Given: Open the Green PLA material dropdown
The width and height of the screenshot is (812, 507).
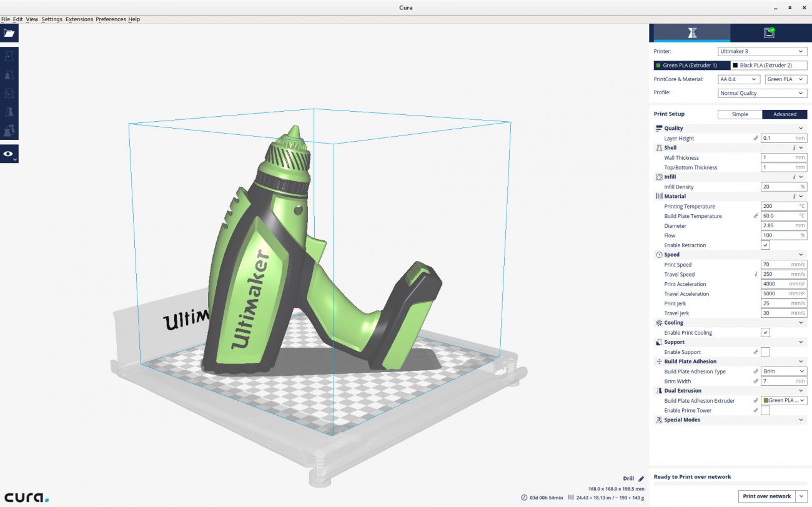Looking at the screenshot, I should (x=786, y=79).
